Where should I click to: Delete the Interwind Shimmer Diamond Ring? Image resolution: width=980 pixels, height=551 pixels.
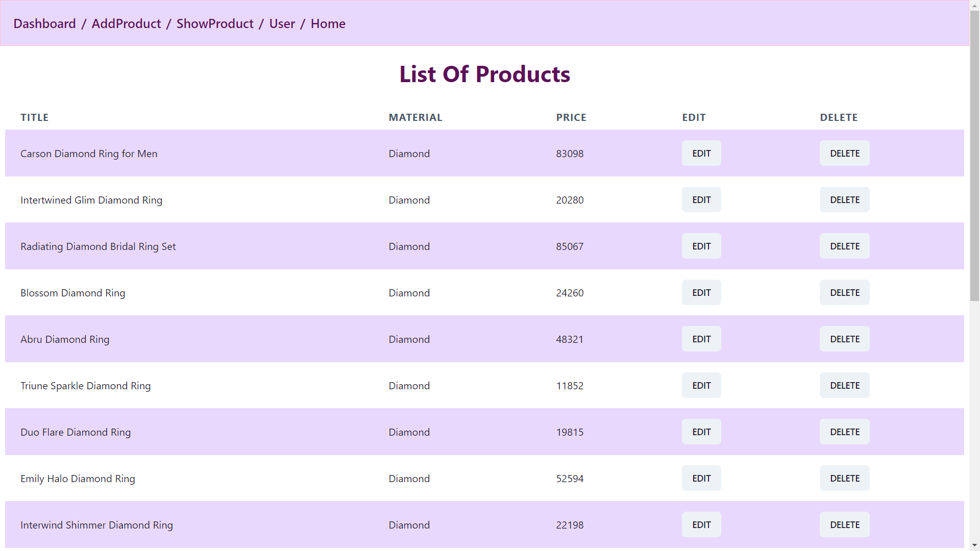pos(844,524)
